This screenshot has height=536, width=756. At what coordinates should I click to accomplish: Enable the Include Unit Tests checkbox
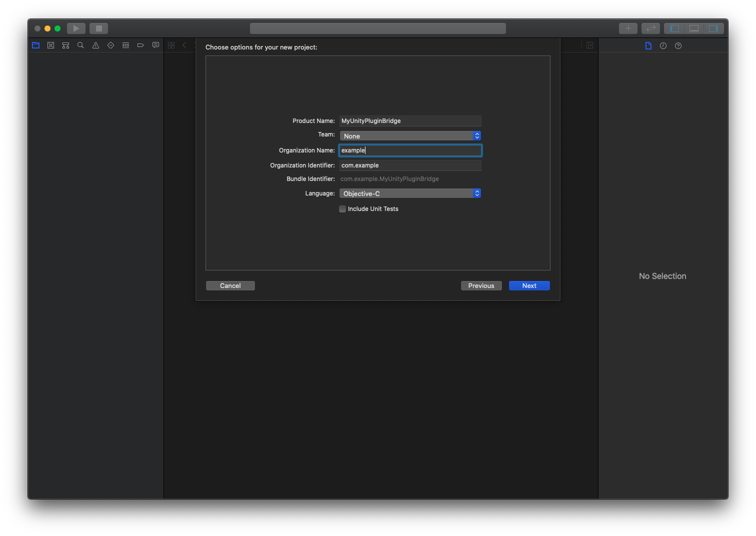coord(342,209)
